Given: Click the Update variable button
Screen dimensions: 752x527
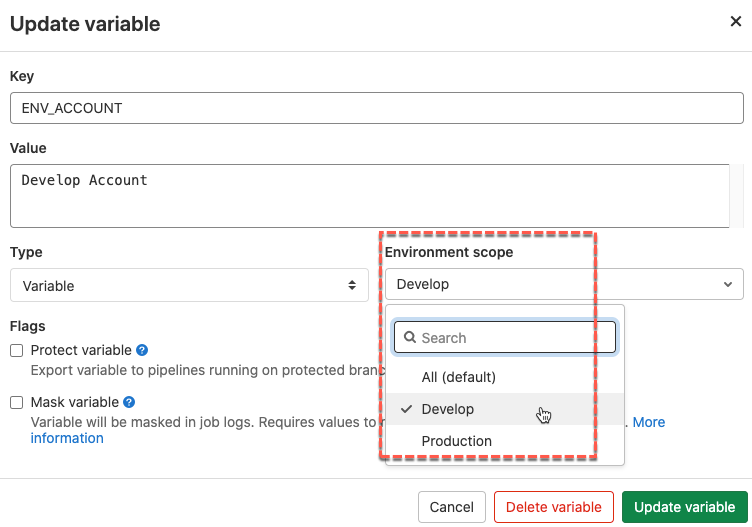Looking at the screenshot, I should click(x=685, y=507).
